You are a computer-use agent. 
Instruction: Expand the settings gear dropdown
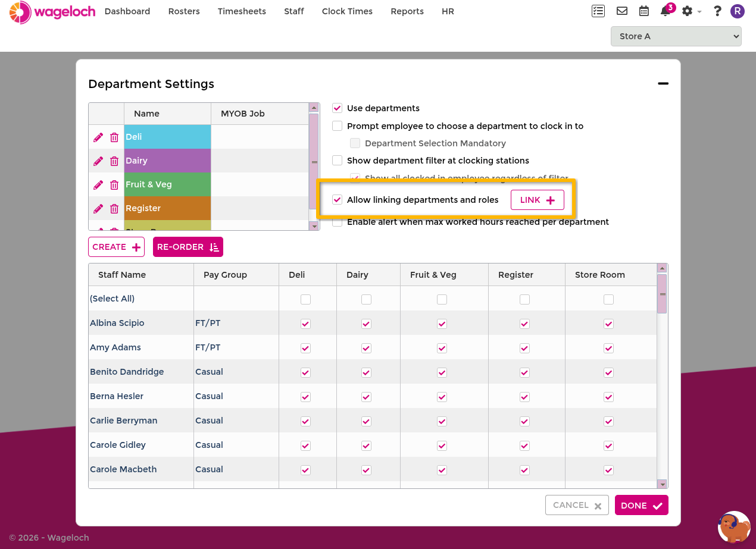coord(692,11)
